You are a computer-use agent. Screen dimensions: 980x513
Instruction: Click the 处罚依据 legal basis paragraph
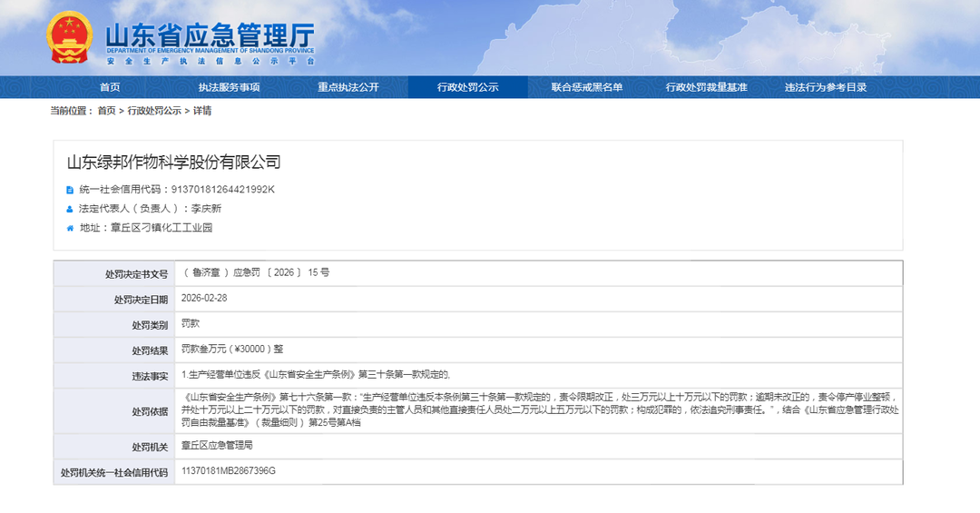click(539, 409)
